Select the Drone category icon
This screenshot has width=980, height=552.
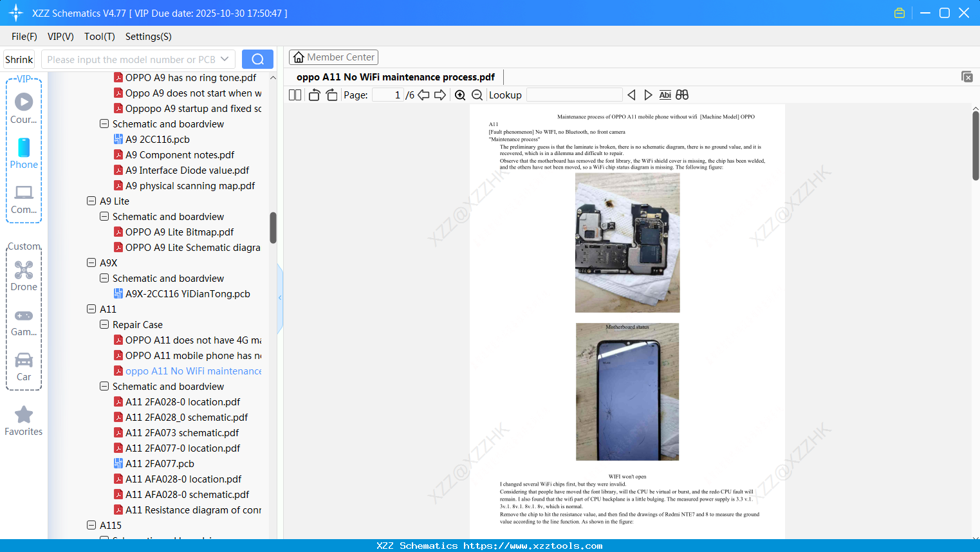click(24, 276)
